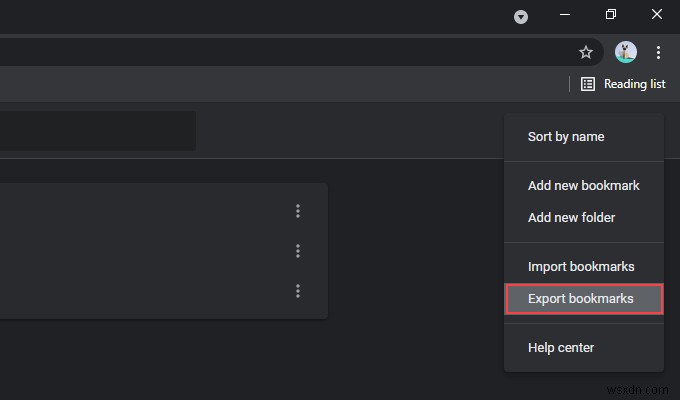Minimize the Chrome window
The height and width of the screenshot is (400, 680).
(x=566, y=15)
